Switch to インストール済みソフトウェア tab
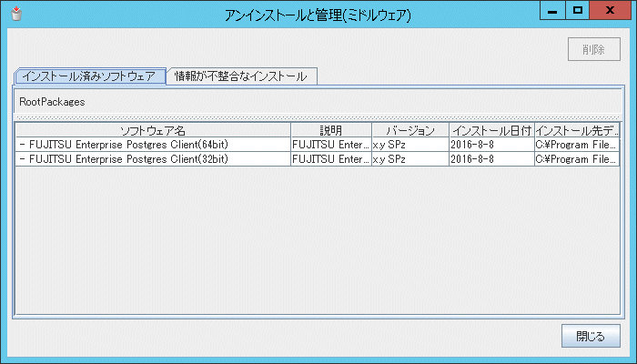 coord(90,76)
